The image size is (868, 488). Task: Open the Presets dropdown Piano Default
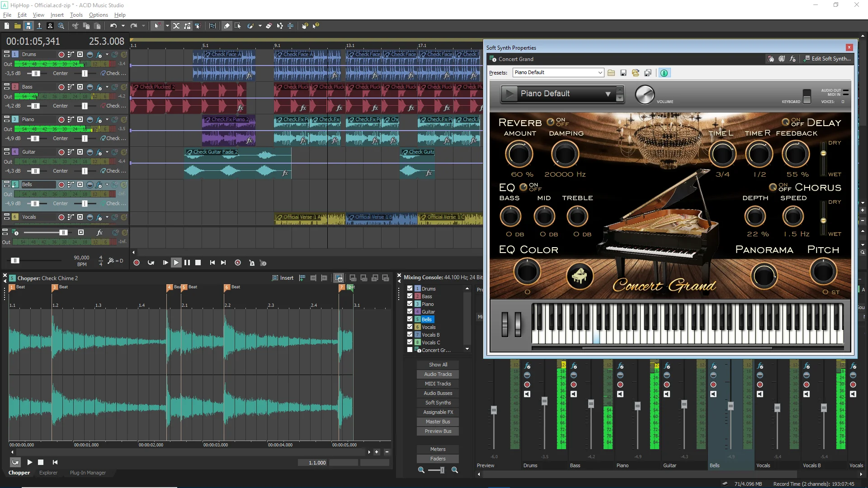coord(558,73)
